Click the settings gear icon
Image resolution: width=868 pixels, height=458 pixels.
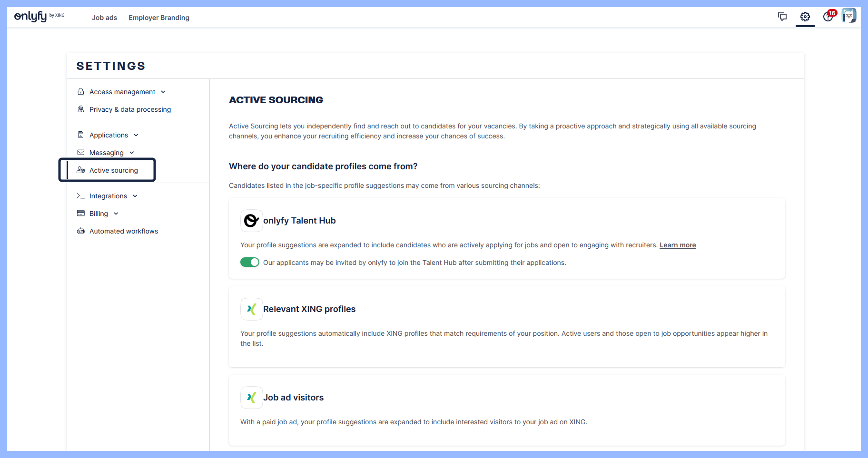click(x=805, y=17)
